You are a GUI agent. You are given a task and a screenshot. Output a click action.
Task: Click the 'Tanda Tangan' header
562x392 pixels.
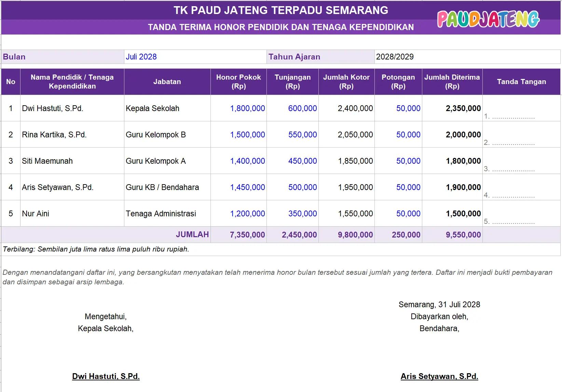521,82
